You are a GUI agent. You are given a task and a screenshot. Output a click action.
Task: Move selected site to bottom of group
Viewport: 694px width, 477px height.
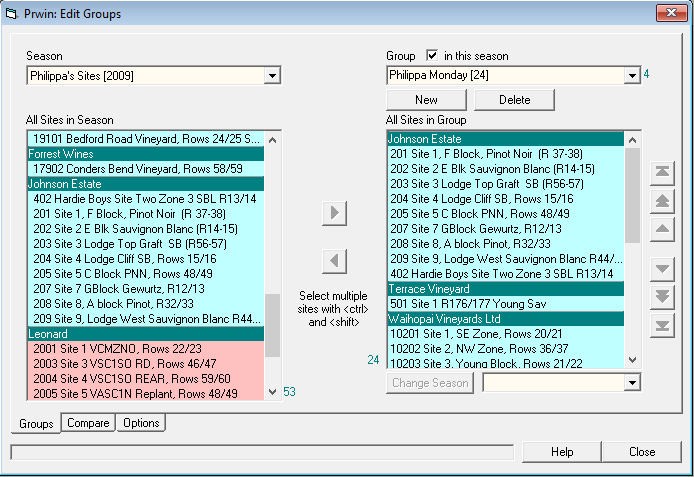(661, 326)
